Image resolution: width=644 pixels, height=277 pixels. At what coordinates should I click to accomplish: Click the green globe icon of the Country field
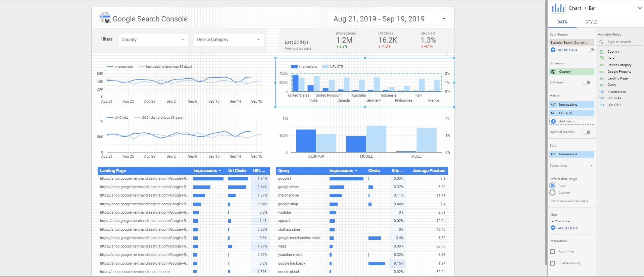pos(601,52)
